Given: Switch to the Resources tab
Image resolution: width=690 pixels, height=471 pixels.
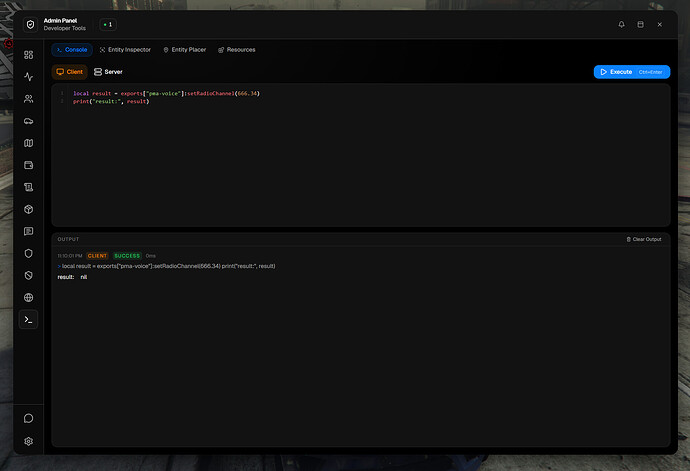Looking at the screenshot, I should [x=237, y=50].
